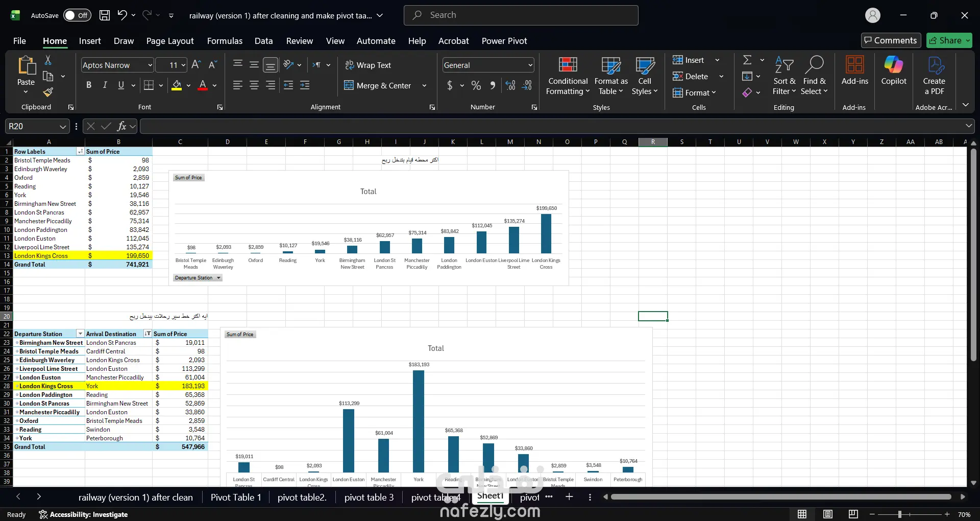Click Normal view button in status bar
The image size is (980, 521).
pyautogui.click(x=802, y=514)
